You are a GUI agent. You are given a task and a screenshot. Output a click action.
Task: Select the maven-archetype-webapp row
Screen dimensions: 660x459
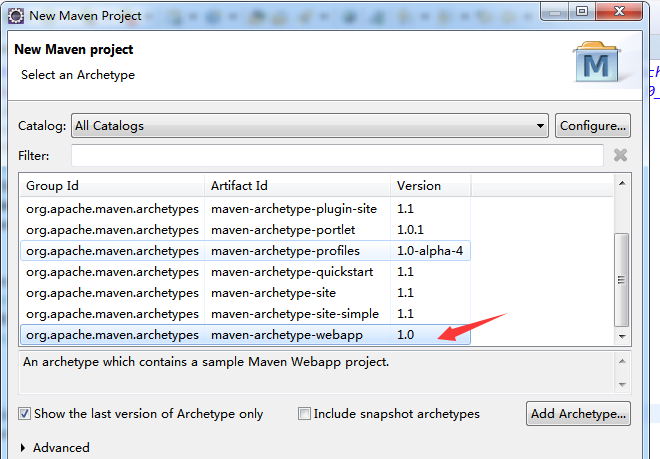245,335
